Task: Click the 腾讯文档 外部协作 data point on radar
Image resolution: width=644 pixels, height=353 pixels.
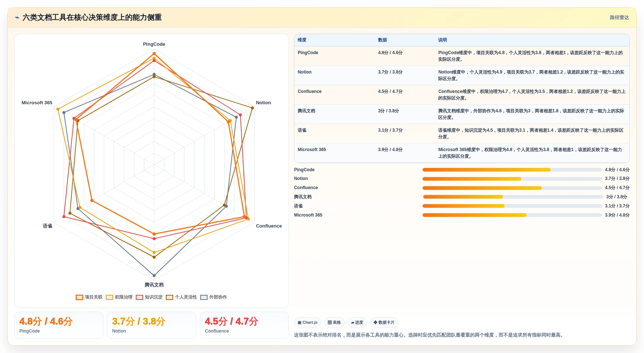Action: click(x=154, y=275)
